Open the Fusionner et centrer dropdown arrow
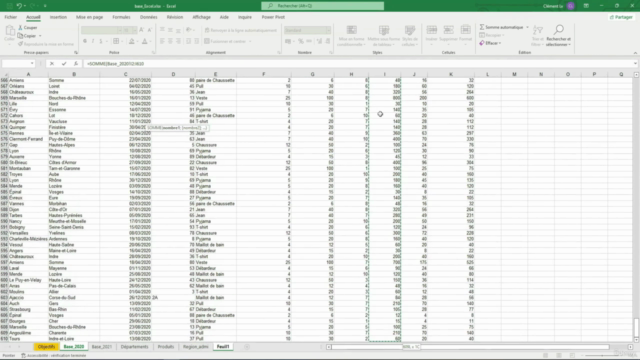This screenshot has width=640, height=360. pyautogui.click(x=250, y=41)
